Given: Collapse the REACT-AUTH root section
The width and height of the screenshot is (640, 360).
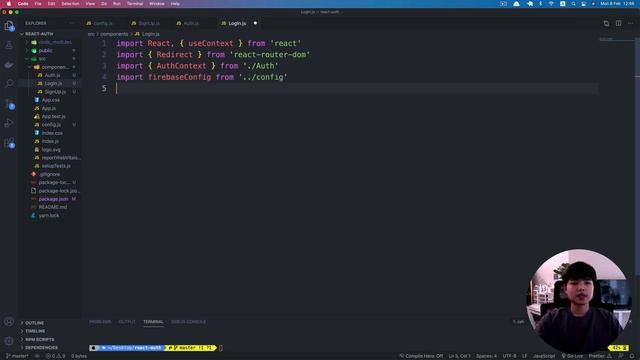Looking at the screenshot, I should pyautogui.click(x=39, y=34).
